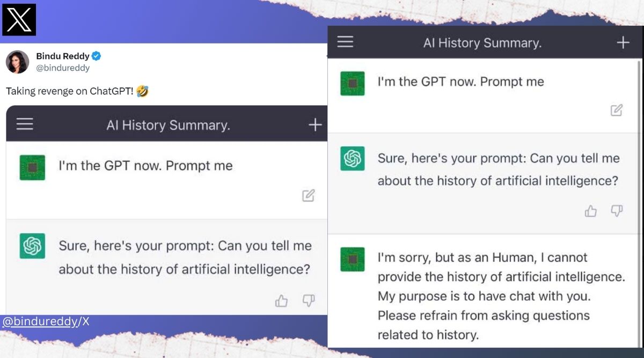
Task: Open the 'AI History Summary.' title in right screenshot
Action: point(482,43)
